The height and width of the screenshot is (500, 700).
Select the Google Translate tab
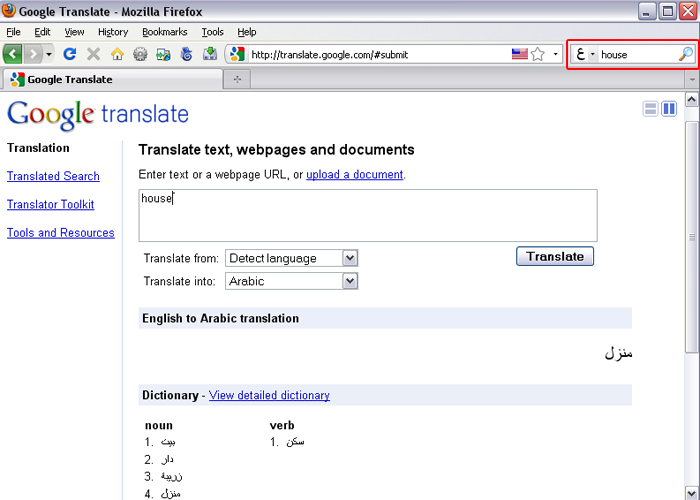pos(112,79)
